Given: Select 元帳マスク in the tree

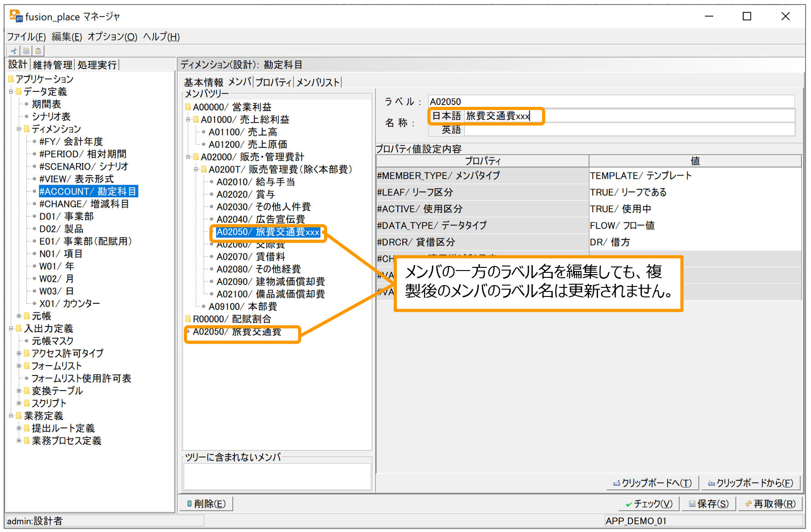Looking at the screenshot, I should [52, 341].
